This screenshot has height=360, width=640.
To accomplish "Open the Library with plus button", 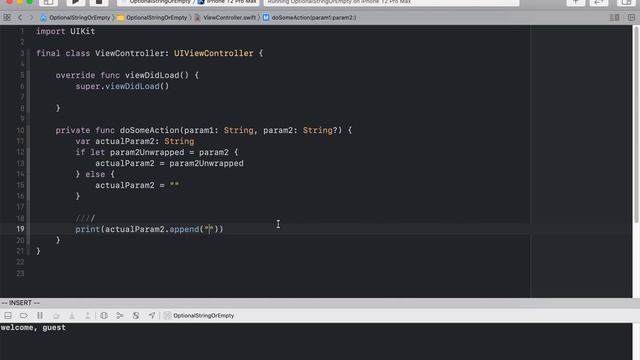I will coord(576,2).
